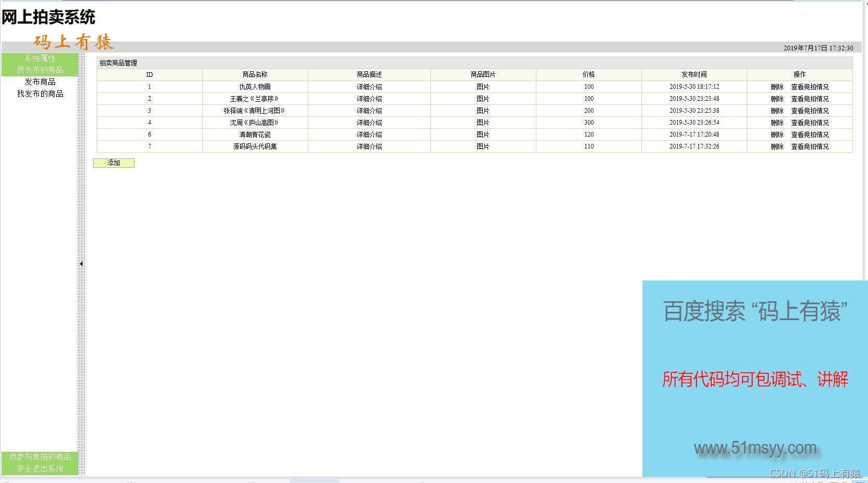The height and width of the screenshot is (483, 868).
Task: Expand the 系统属性 sidebar section
Action: [x=40, y=59]
